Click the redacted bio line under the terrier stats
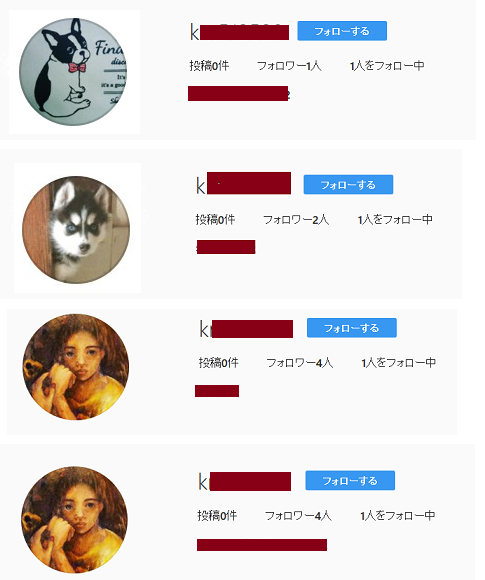 click(239, 94)
